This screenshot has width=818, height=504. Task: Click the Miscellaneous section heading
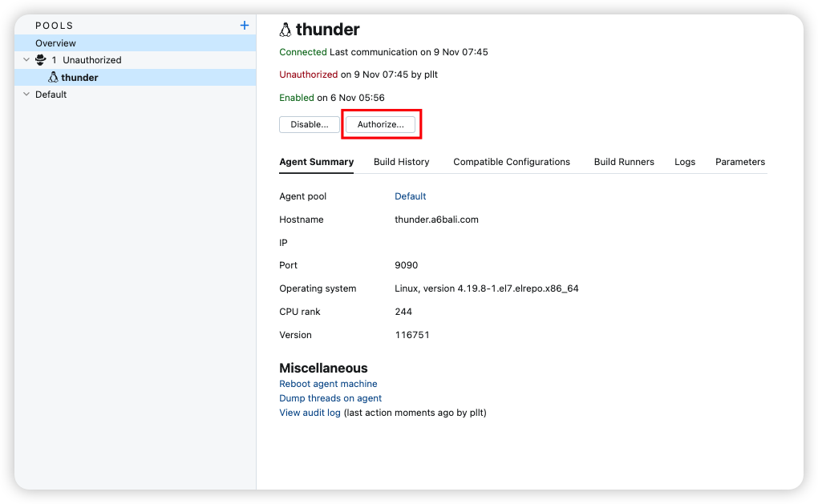coord(323,368)
